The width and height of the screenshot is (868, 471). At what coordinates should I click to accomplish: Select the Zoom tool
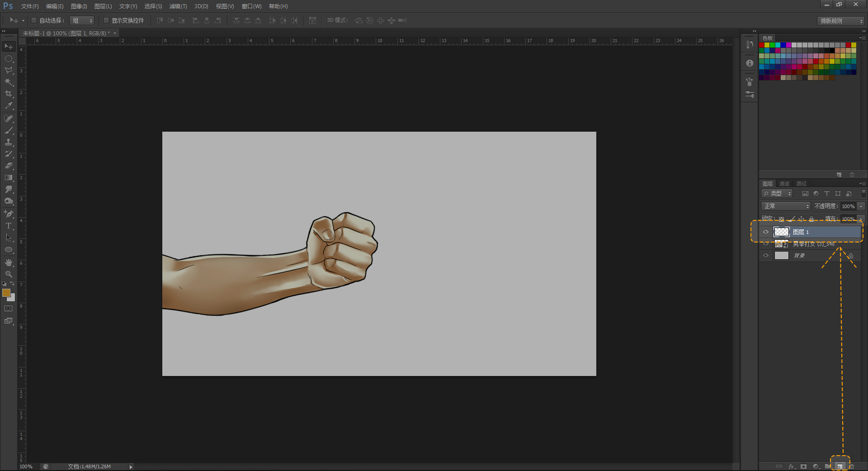(9, 274)
